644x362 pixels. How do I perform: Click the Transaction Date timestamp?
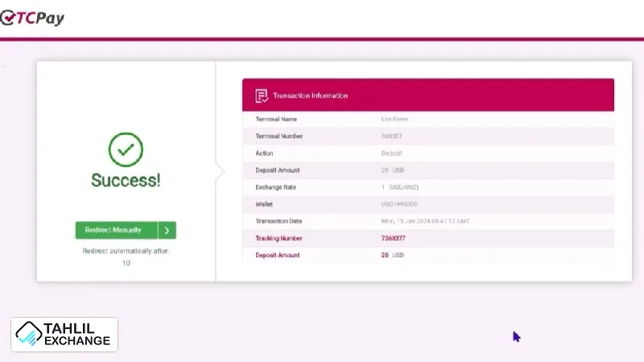point(426,221)
